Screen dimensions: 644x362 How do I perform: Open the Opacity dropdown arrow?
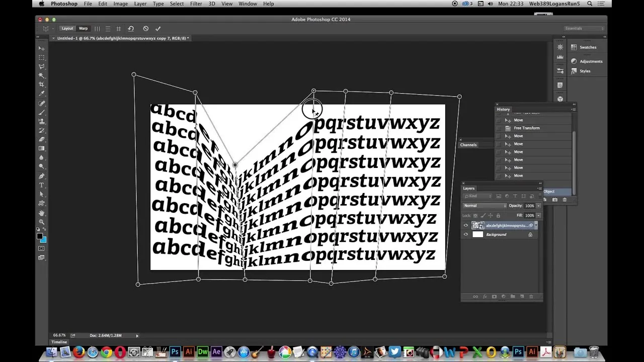pos(539,206)
